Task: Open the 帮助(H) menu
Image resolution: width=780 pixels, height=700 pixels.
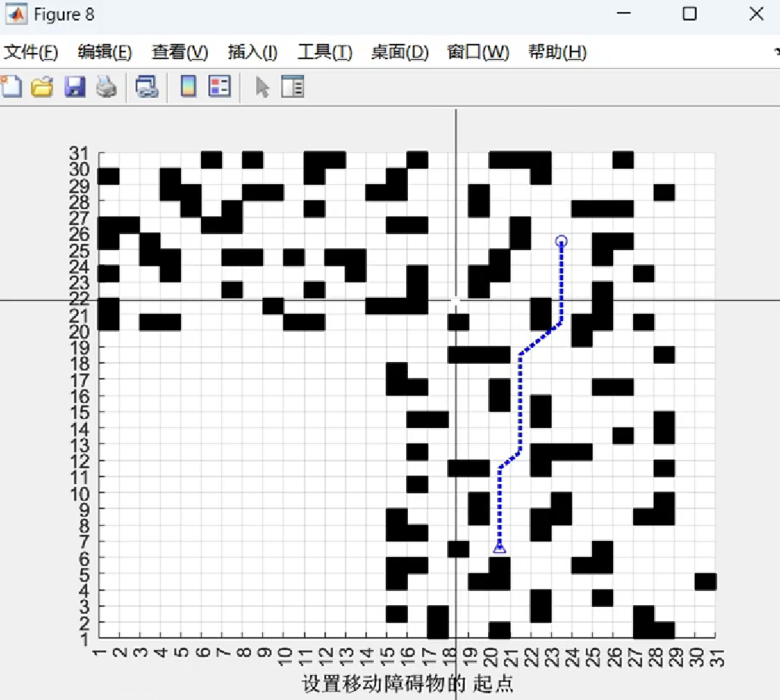Action: 557,52
